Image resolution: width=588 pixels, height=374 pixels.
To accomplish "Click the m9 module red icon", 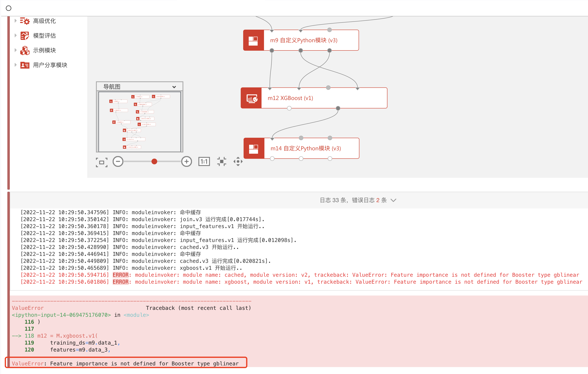I will pyautogui.click(x=253, y=40).
